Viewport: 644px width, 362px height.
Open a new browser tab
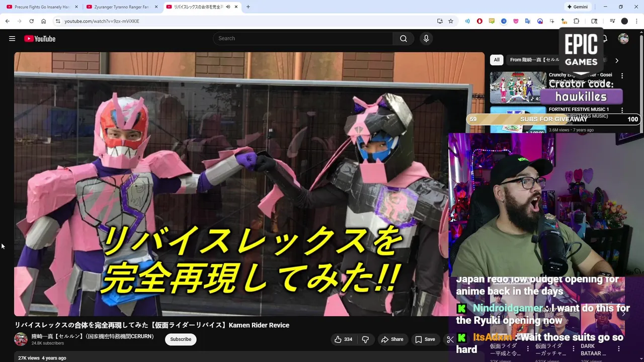[248, 7]
